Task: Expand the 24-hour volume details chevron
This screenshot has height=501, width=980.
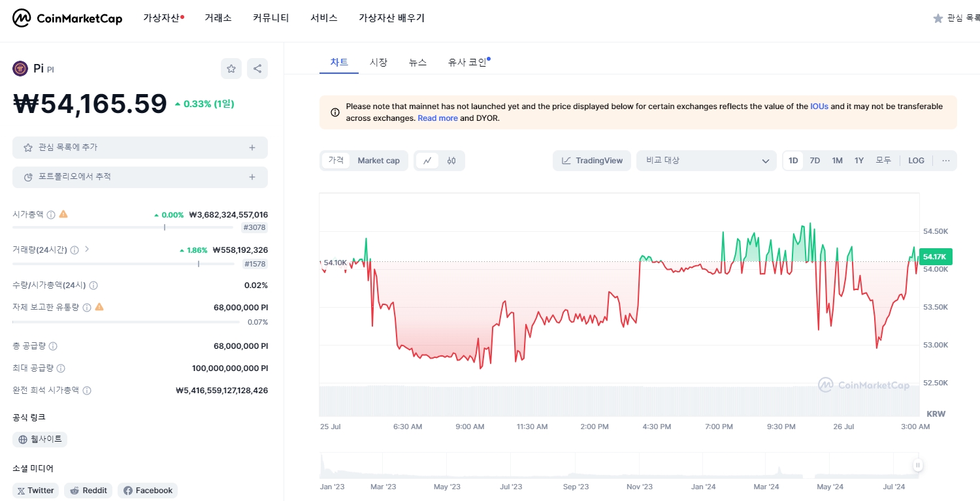Action: coord(87,249)
